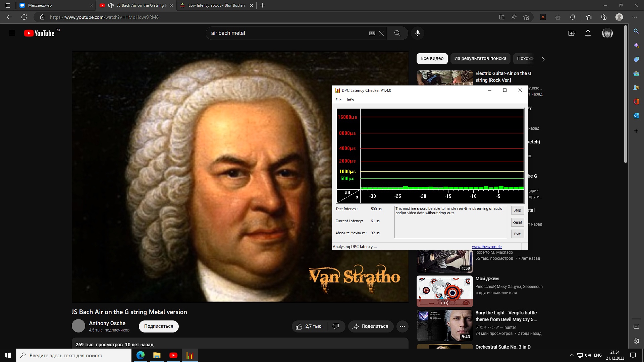This screenshot has height=362, width=644.
Task: Clear the search text with X
Action: point(381,33)
